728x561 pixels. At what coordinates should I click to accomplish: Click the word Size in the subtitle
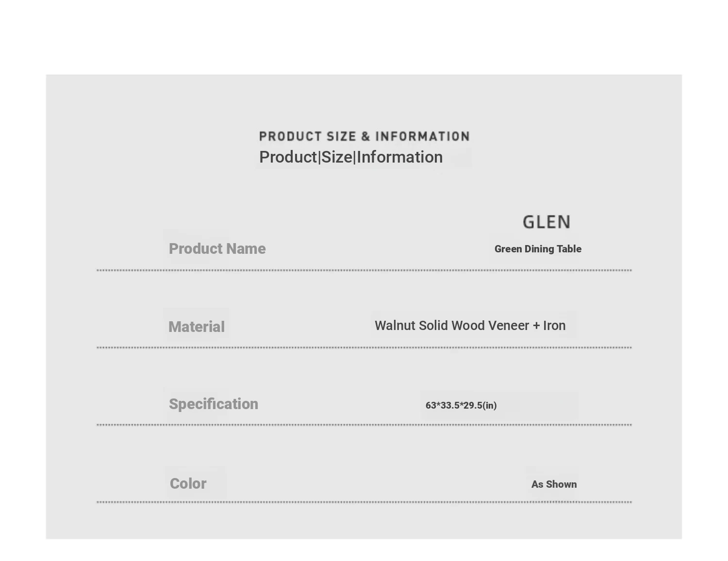tap(337, 157)
